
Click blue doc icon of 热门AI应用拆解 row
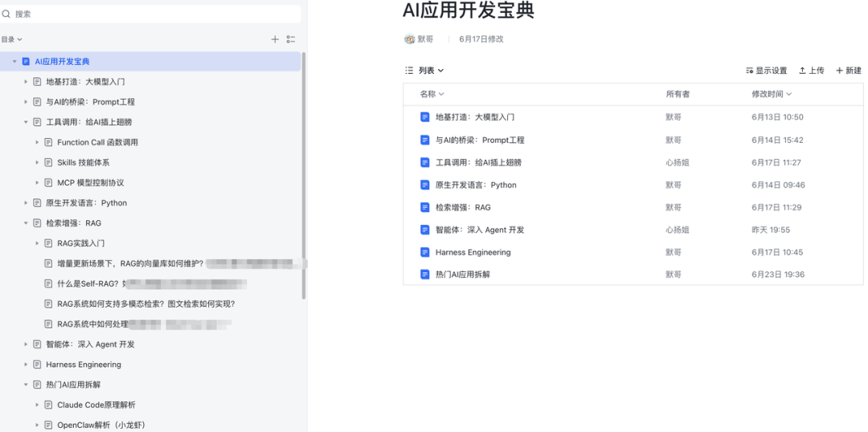(x=424, y=275)
